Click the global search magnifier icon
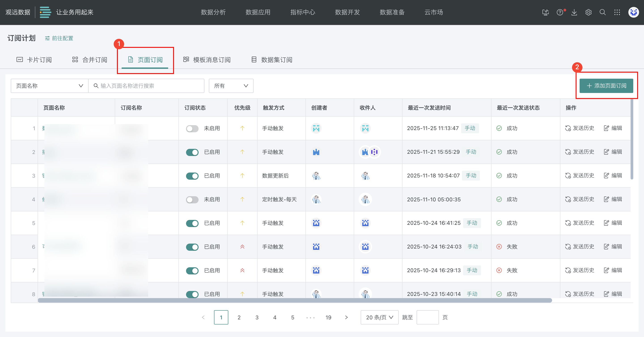The height and width of the screenshot is (337, 644). pos(602,12)
